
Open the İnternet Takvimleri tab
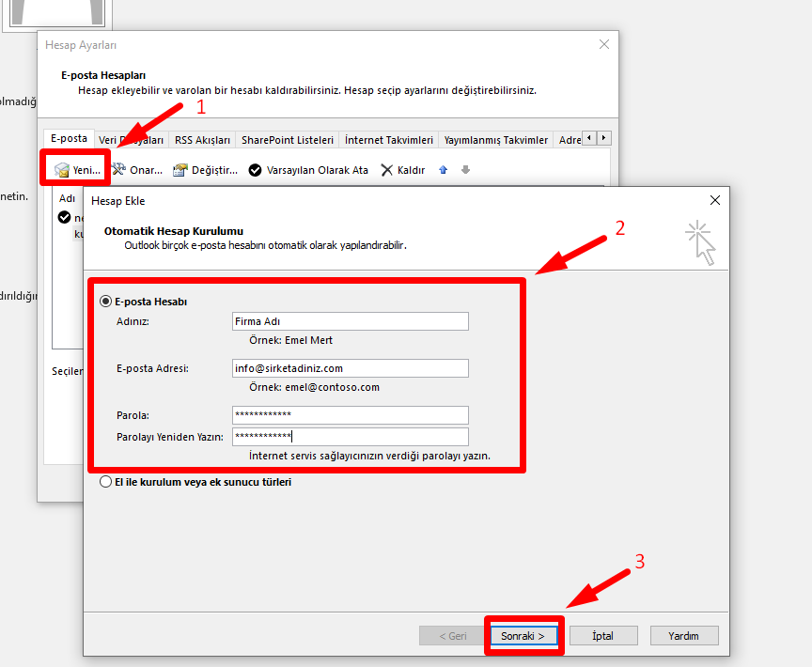(x=388, y=140)
